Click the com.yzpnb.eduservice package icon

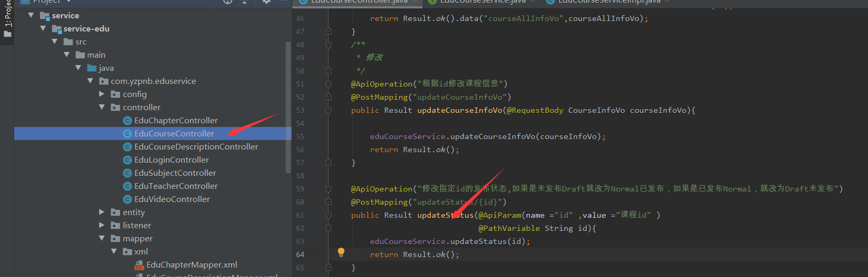[x=104, y=81]
